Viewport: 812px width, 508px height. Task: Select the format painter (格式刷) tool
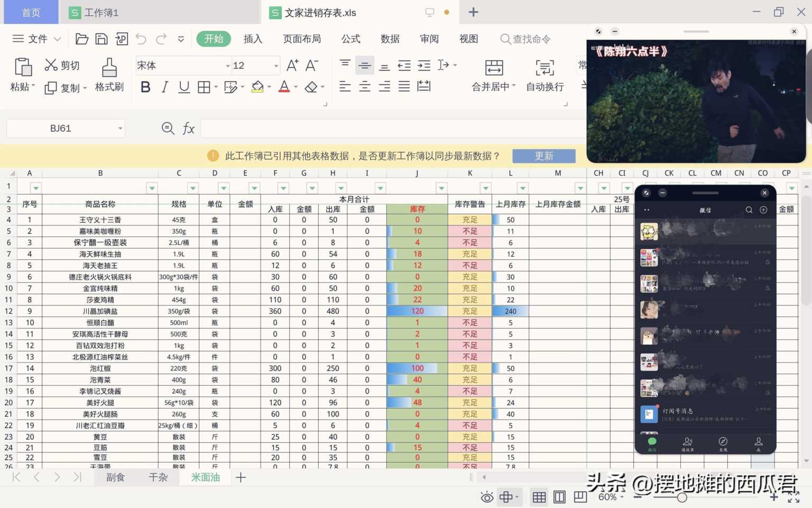tap(108, 74)
